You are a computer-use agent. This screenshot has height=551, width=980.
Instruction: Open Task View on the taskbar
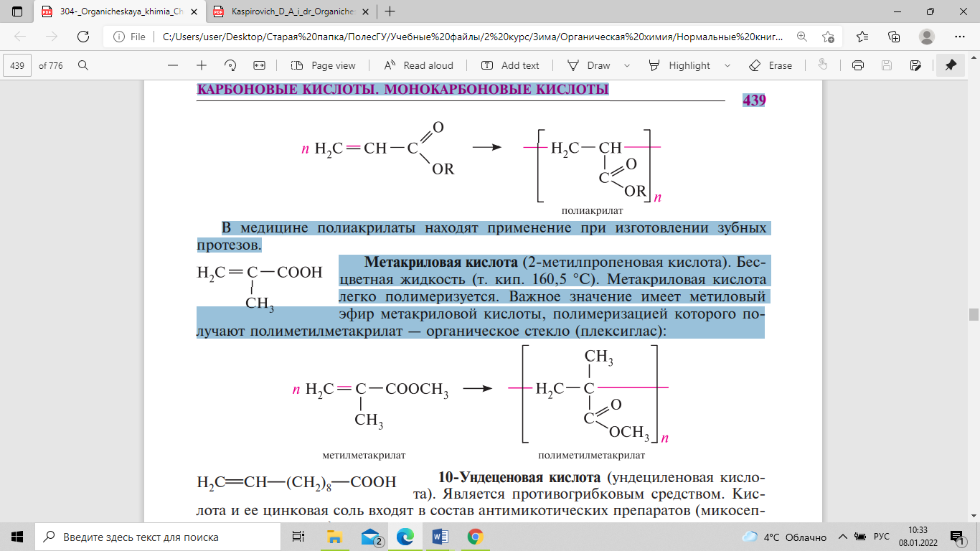(x=298, y=537)
